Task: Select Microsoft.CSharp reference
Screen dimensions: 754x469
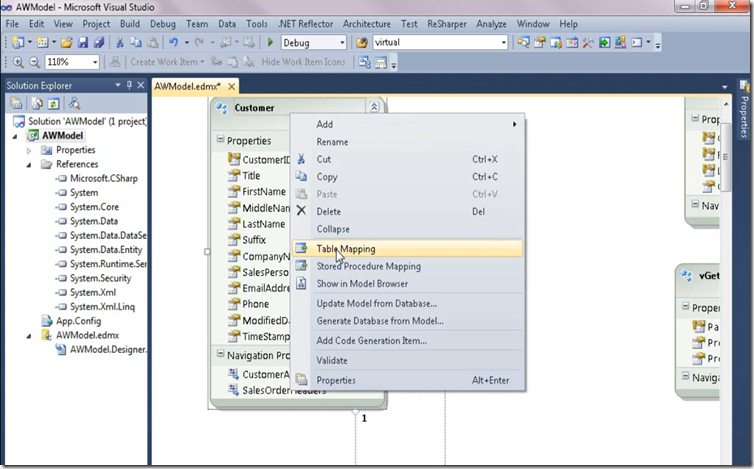Action: (x=104, y=178)
